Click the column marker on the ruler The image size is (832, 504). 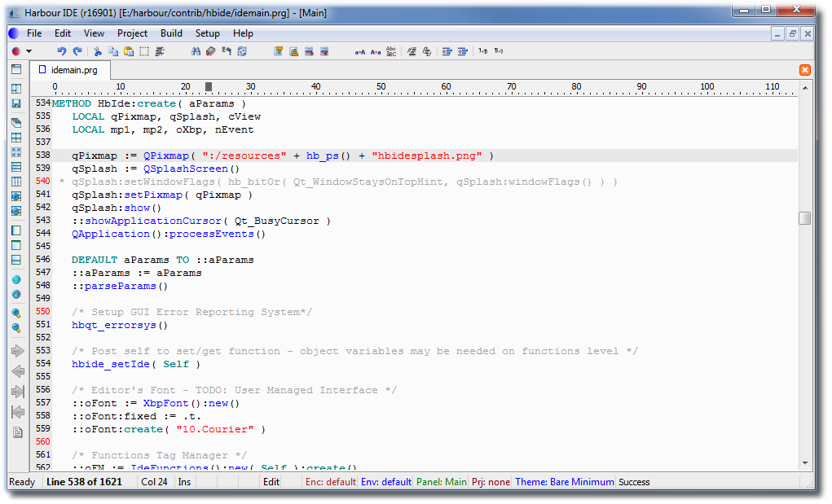[209, 87]
